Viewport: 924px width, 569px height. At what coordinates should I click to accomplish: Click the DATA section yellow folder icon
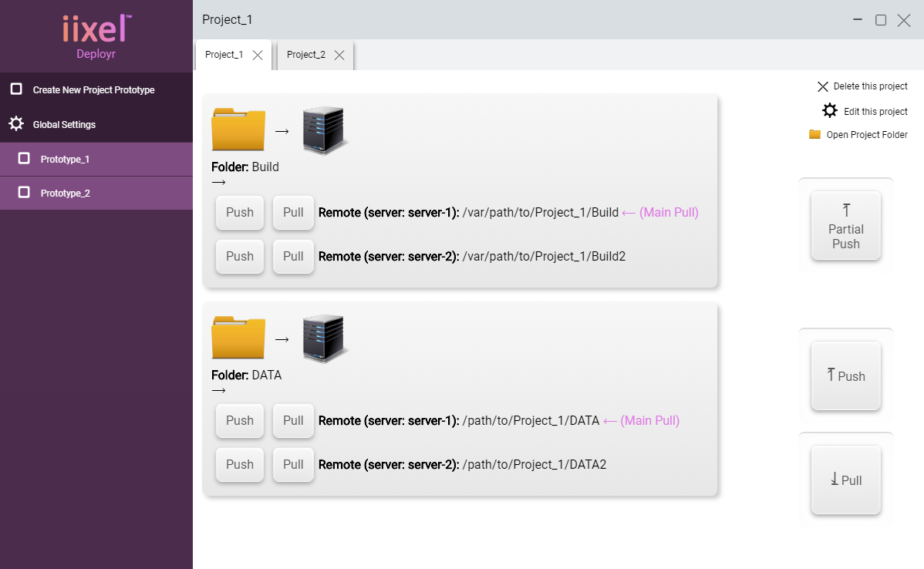pyautogui.click(x=238, y=338)
